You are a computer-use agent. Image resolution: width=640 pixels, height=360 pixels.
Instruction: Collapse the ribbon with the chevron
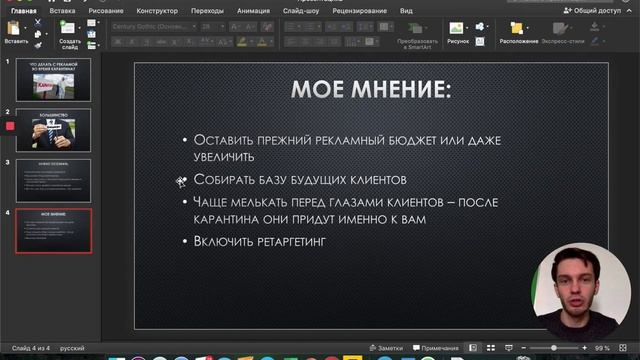point(629,11)
